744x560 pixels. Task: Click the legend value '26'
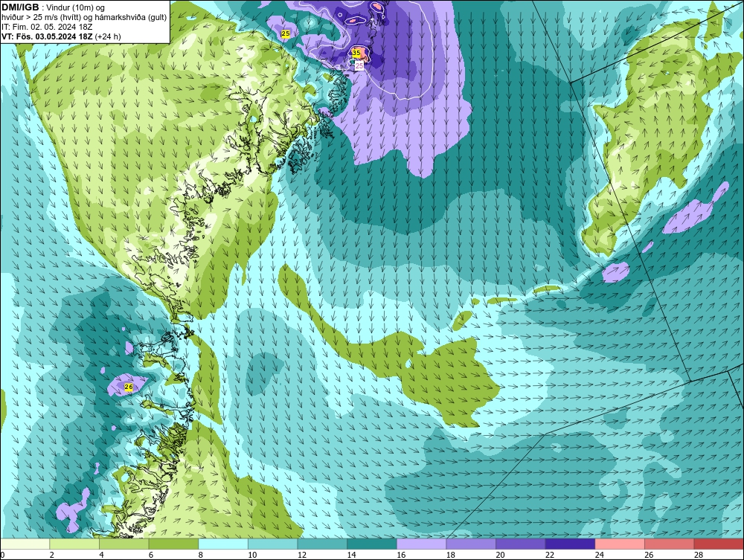[x=649, y=556]
